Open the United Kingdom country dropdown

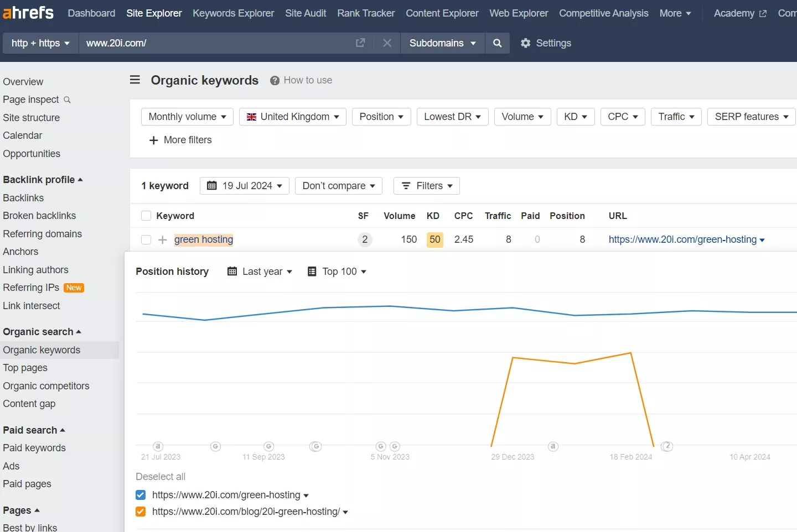(x=292, y=117)
